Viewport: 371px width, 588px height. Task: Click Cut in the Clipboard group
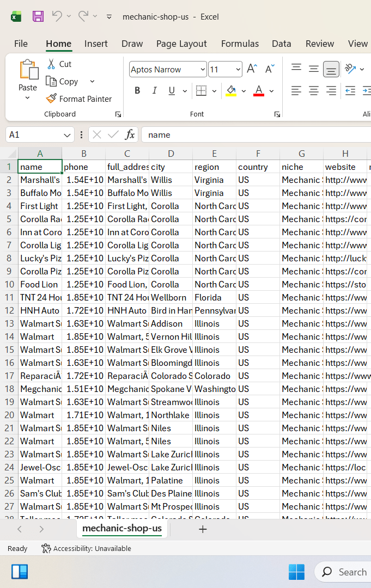59,64
